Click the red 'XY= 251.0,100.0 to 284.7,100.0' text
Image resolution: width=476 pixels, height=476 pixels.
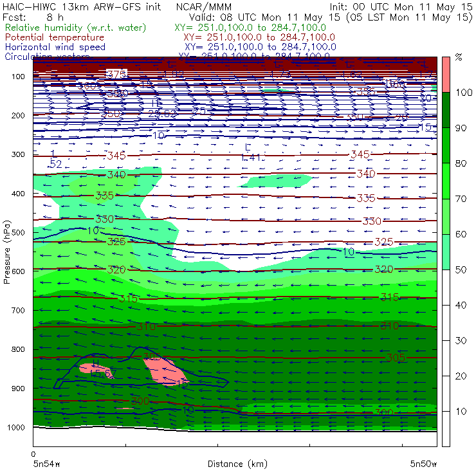259,37
